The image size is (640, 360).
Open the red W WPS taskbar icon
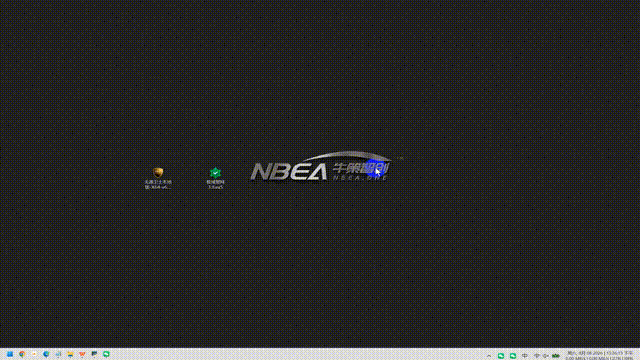point(82,354)
